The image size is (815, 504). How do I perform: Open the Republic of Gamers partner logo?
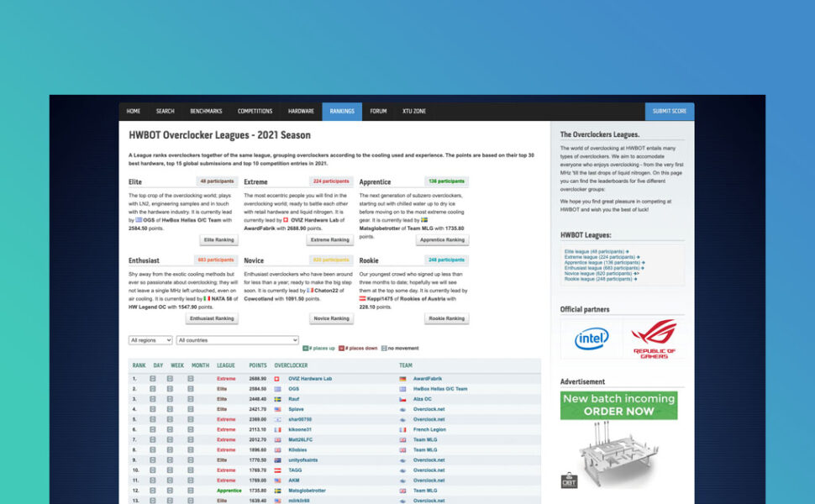pos(654,339)
